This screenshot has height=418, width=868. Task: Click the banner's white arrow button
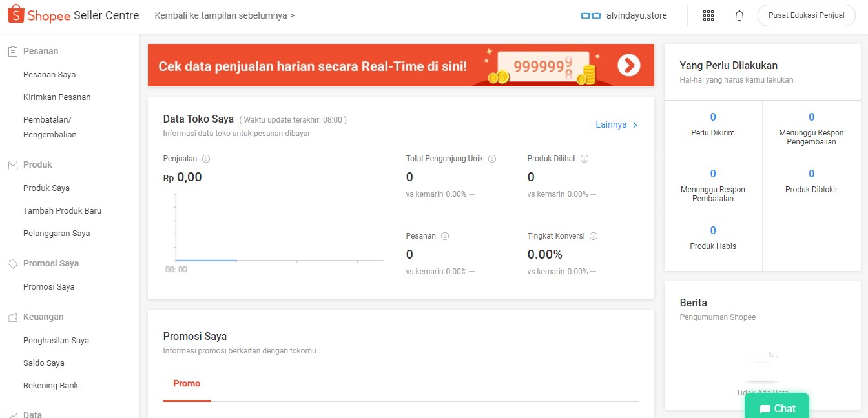(628, 65)
